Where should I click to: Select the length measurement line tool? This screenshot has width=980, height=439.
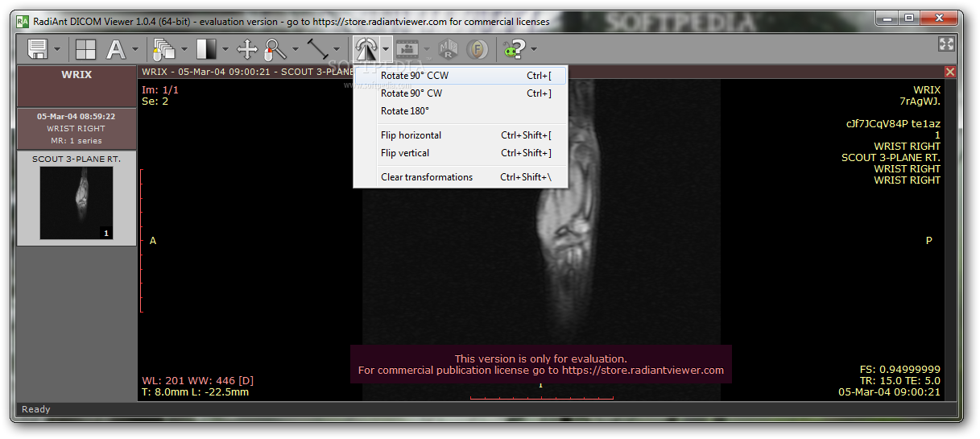point(317,50)
